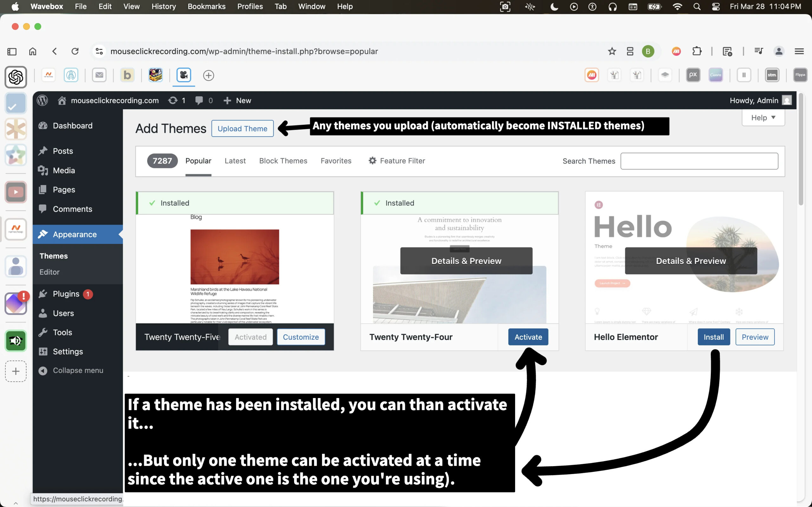Open the ChatGPT app in sidebar
The height and width of the screenshot is (507, 812).
(16, 77)
